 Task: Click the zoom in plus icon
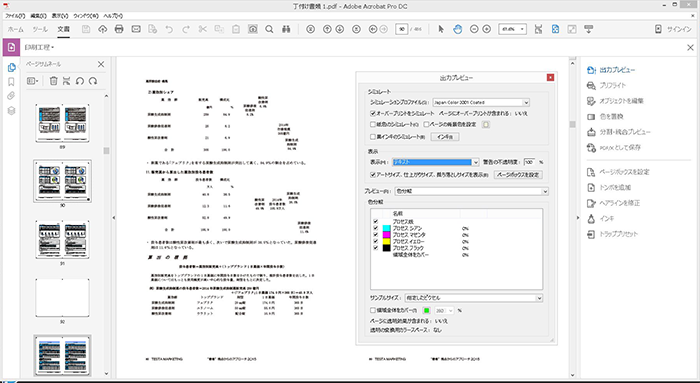pos(487,29)
